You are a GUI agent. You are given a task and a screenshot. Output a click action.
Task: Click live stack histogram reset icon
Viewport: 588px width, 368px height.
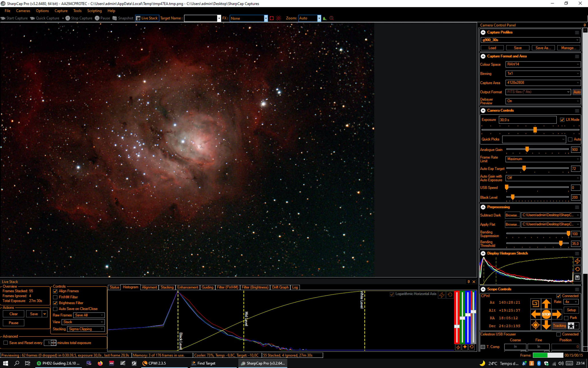pos(450,295)
